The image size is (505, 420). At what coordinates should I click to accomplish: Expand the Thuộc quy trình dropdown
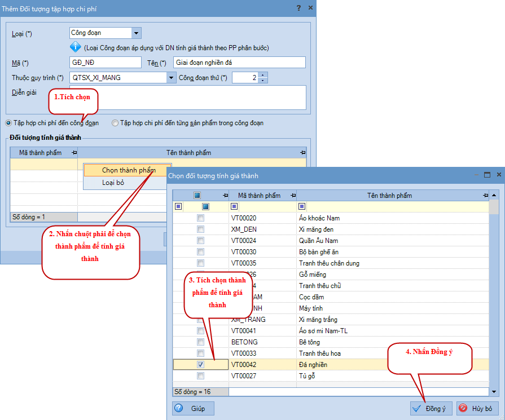[x=171, y=78]
